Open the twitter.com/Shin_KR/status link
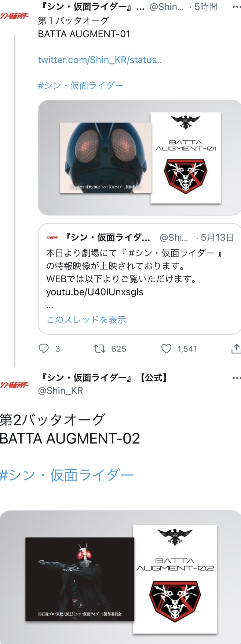Image resolution: width=241 pixels, height=644 pixels. [x=100, y=60]
